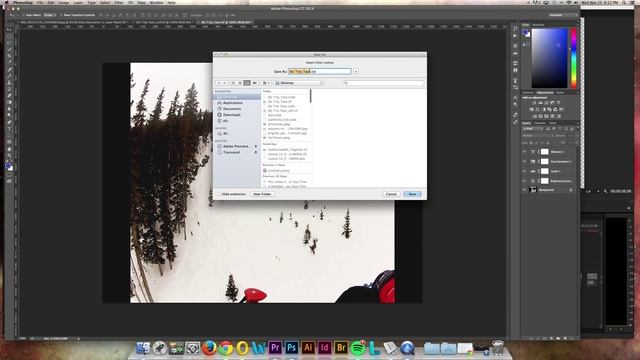This screenshot has height=360, width=640.
Task: Launch InDesign from the Dock
Action: pos(324,347)
